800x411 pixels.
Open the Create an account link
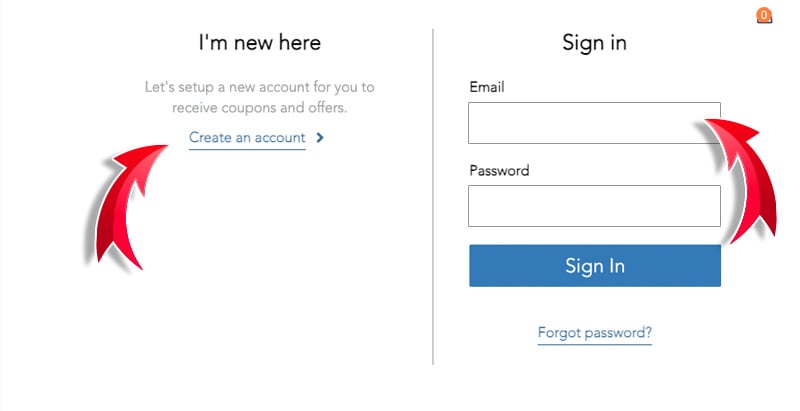(247, 138)
